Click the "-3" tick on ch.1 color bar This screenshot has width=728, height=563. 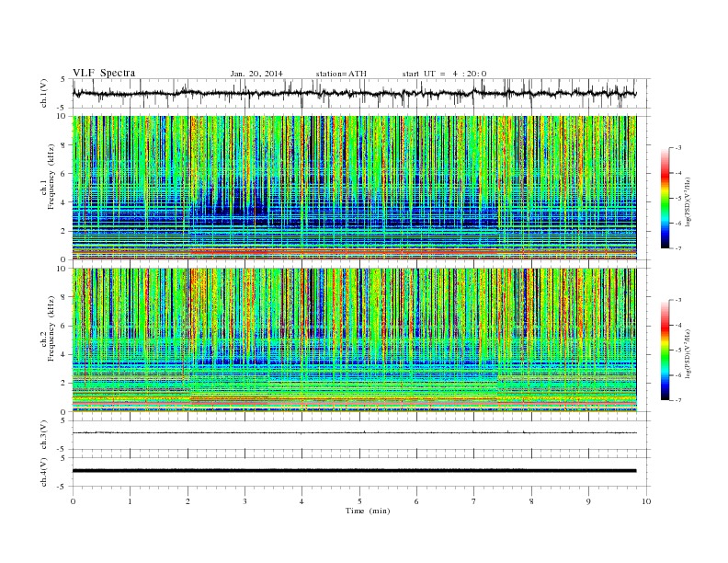tap(678, 148)
